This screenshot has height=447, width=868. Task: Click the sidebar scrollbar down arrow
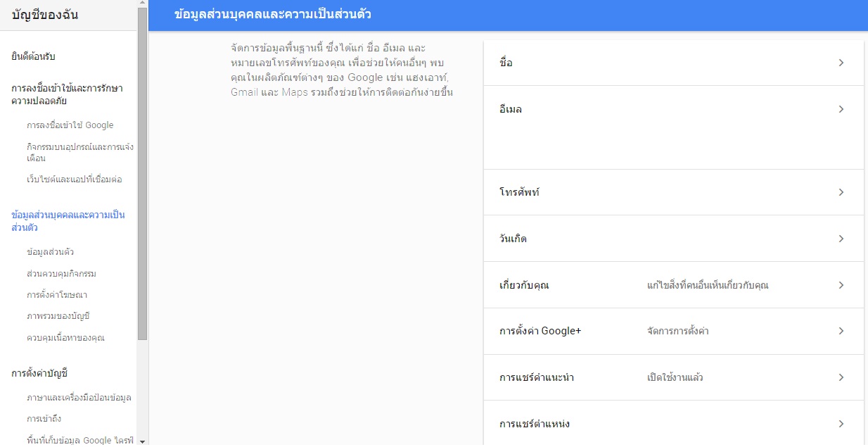(x=142, y=441)
